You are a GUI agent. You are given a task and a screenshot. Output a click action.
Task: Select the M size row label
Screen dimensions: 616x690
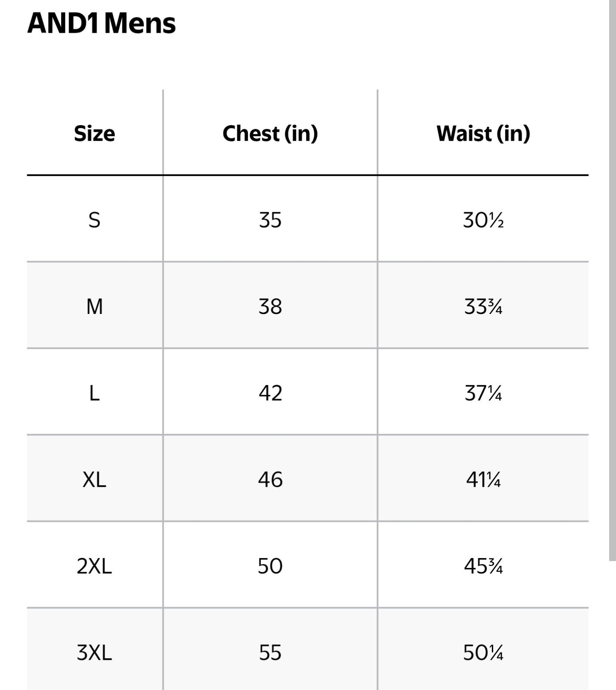coord(94,307)
